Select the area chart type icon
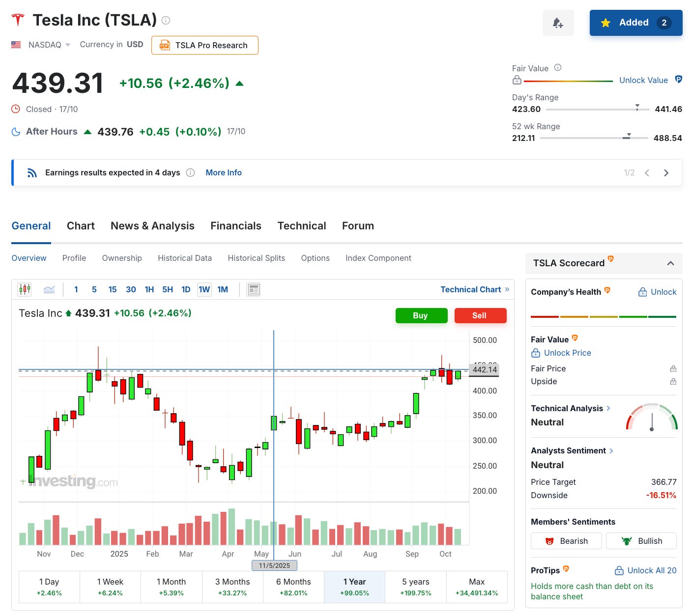The height and width of the screenshot is (616, 691). pos(49,289)
